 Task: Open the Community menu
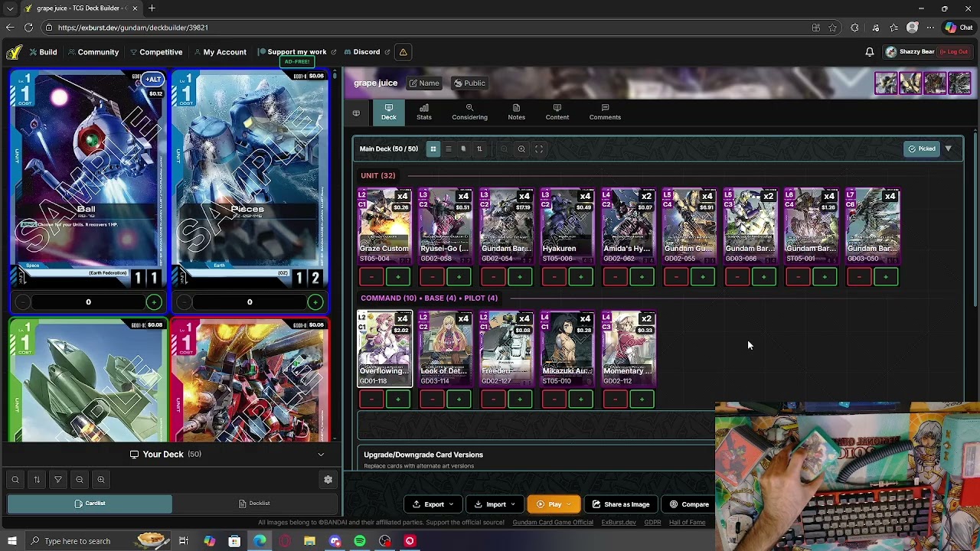pos(93,52)
